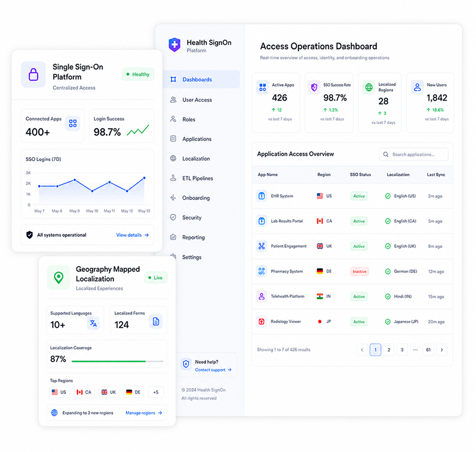Click the Lab Results Portal app icon

click(262, 221)
